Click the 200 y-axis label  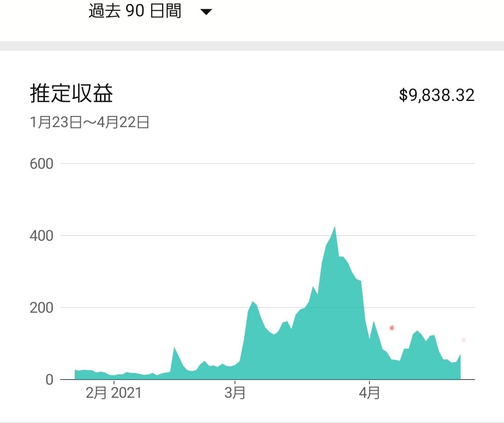[x=42, y=308]
